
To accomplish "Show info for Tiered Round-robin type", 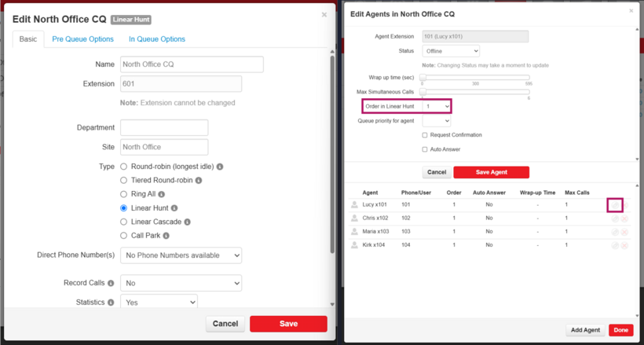I will coord(199,181).
